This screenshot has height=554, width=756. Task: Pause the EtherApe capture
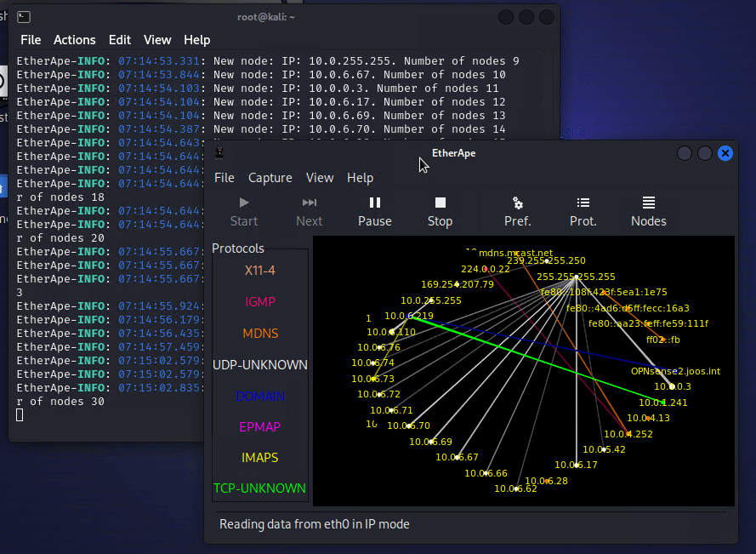coord(374,210)
